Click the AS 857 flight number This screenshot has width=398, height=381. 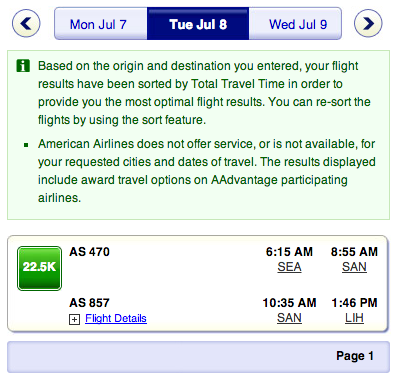point(89,303)
